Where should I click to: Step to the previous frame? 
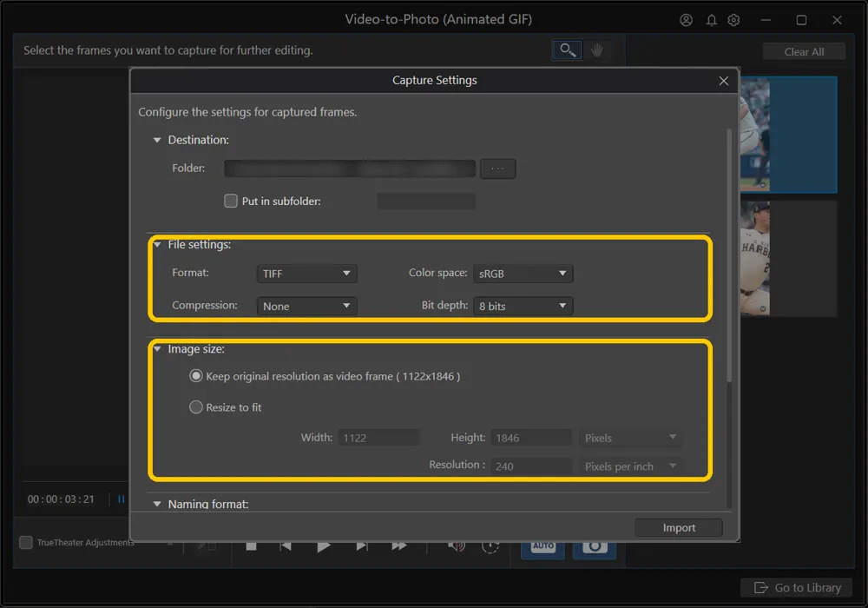point(286,546)
